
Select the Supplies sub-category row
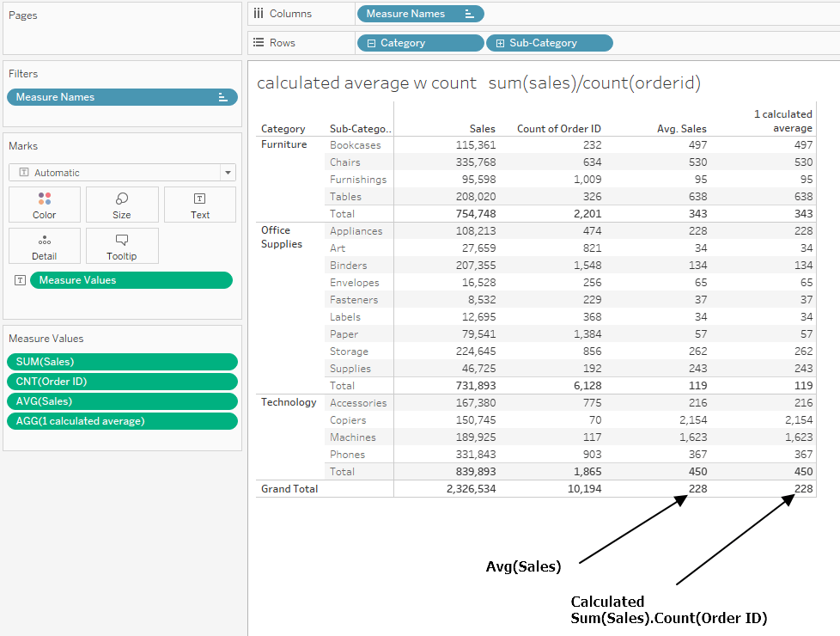click(350, 369)
